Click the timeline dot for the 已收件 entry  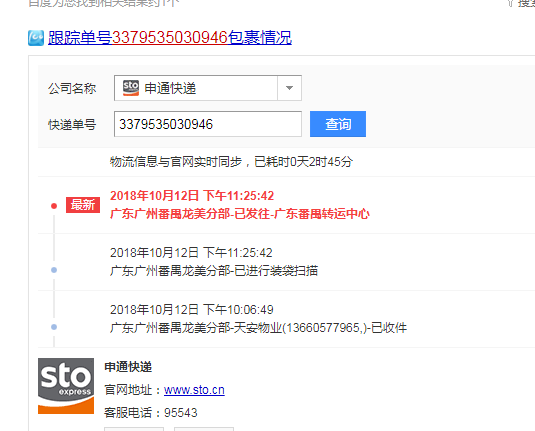[x=54, y=327]
